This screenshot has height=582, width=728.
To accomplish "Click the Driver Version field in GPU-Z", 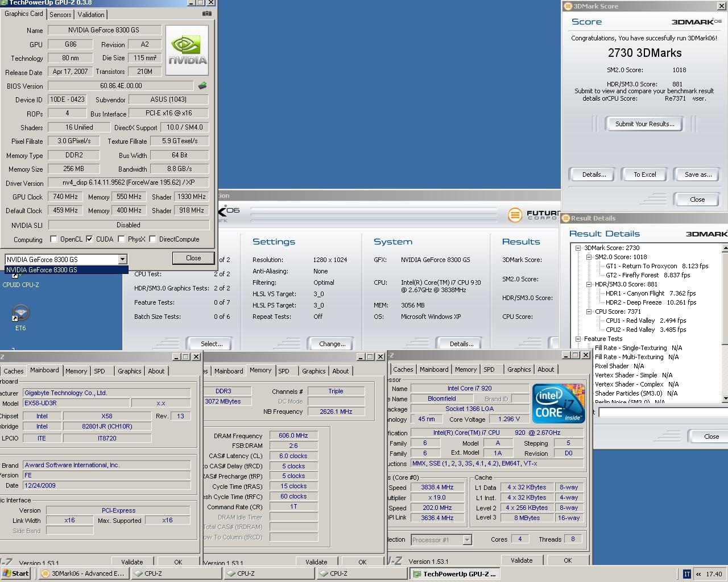I will click(x=129, y=182).
